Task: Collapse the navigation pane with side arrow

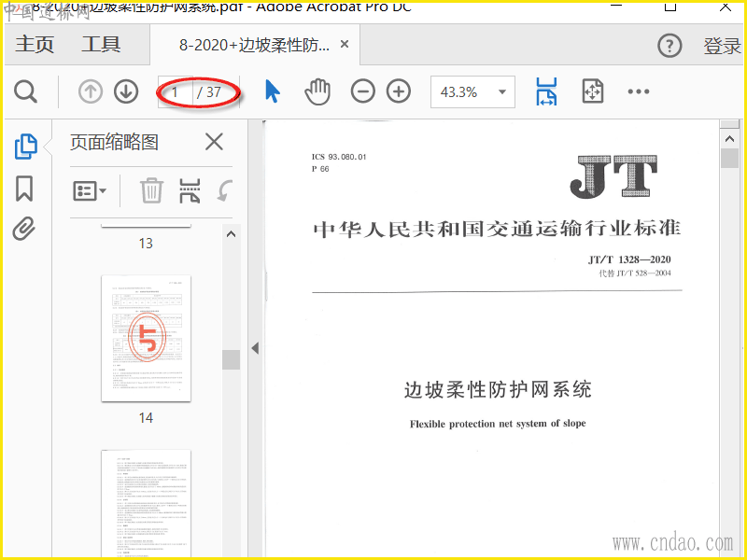Action: click(255, 348)
